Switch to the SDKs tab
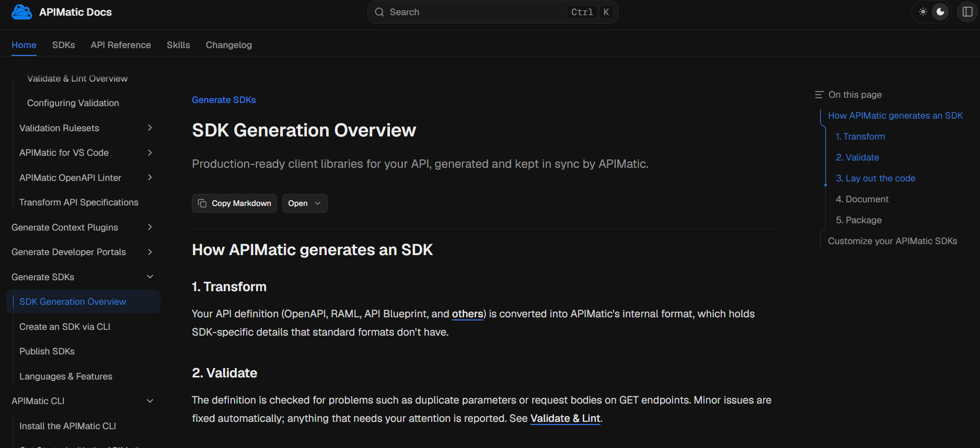 64,45
